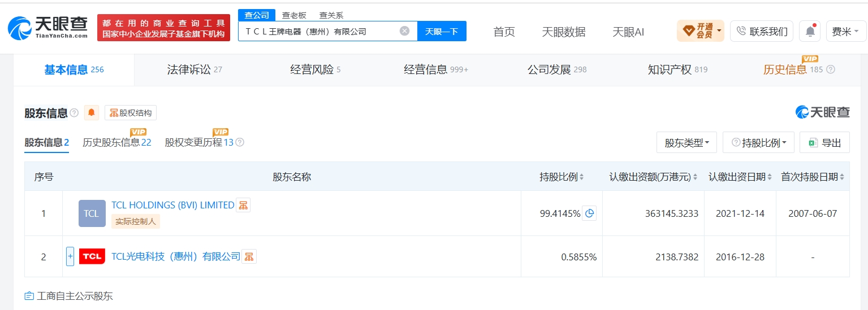Open equity structure icon for TCL光电科技
Image resolution: width=868 pixels, height=310 pixels.
click(x=249, y=256)
